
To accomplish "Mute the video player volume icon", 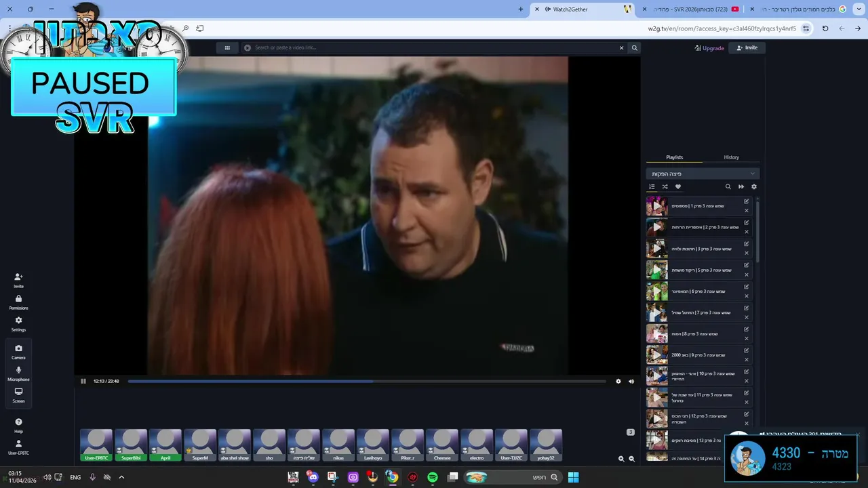I will tap(631, 381).
